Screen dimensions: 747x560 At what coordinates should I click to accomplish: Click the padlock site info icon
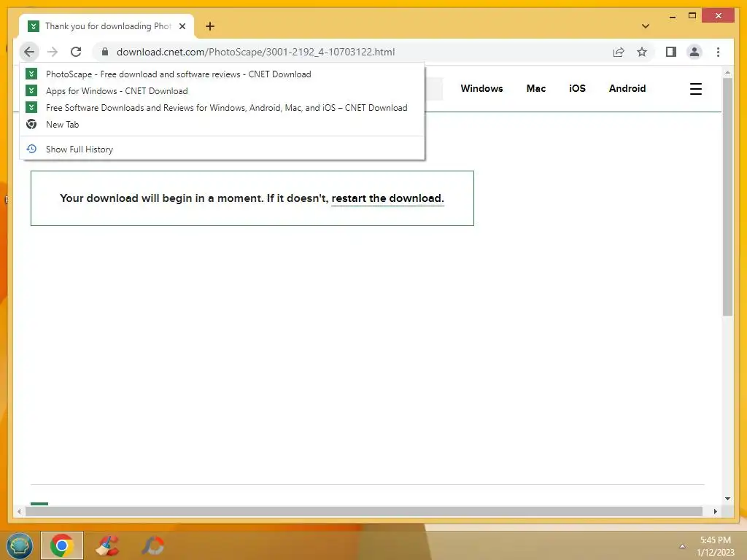point(105,52)
